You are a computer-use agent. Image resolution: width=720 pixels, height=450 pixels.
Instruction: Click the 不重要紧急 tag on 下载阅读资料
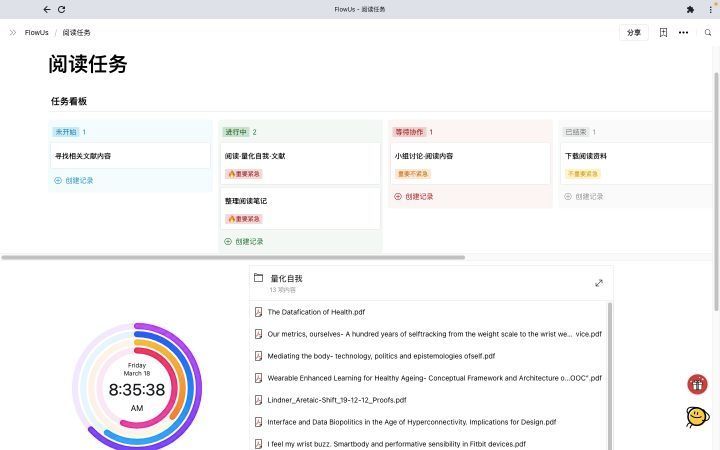tap(583, 174)
